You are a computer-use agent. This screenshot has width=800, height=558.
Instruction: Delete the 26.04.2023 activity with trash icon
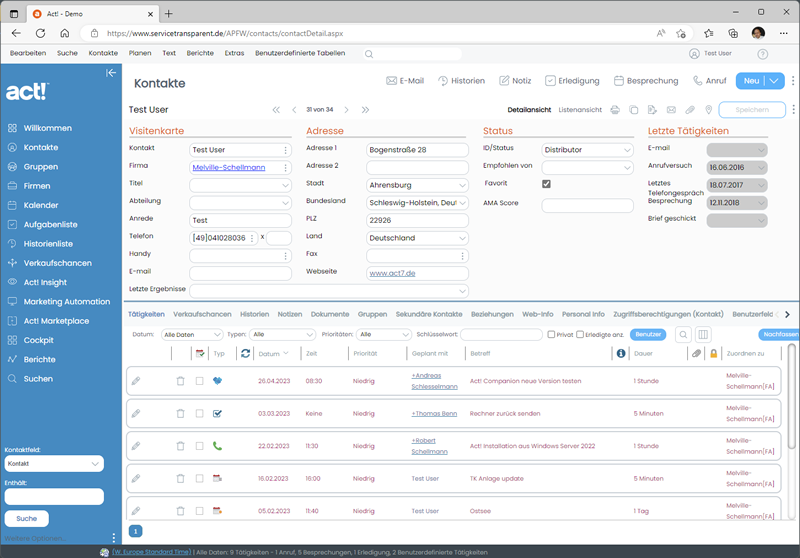[x=180, y=381]
